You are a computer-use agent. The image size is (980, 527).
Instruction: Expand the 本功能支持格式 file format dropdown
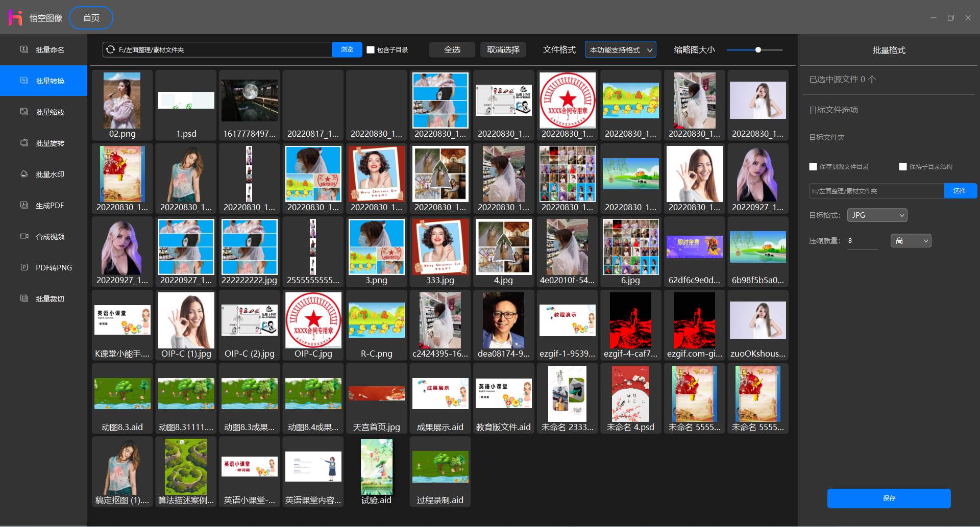coord(621,50)
